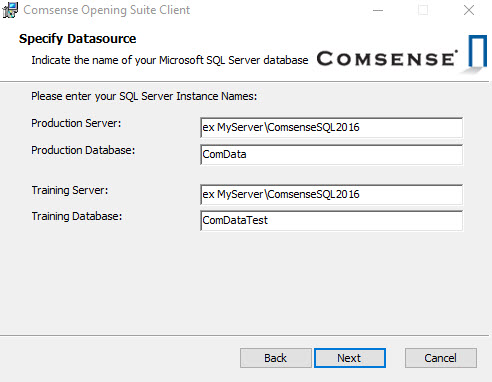Close the Comsense Opening Suite Client window
This screenshot has width=492, height=382.
(x=469, y=10)
